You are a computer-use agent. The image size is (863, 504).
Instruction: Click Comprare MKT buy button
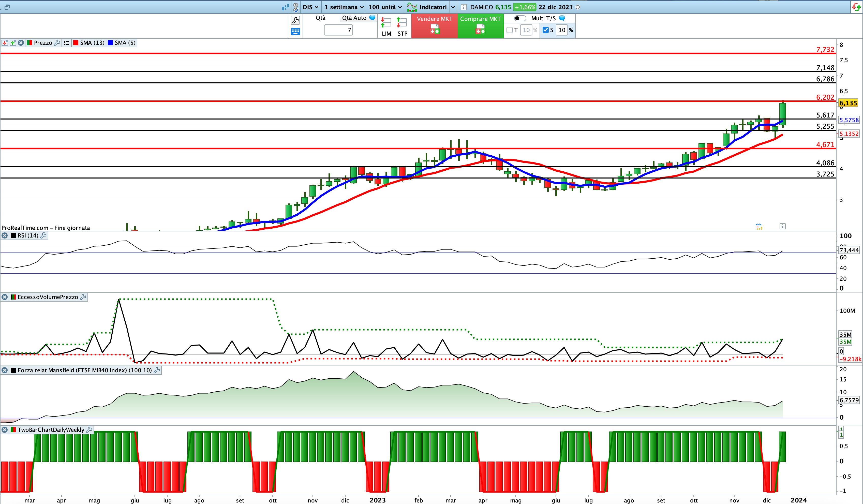point(481,26)
